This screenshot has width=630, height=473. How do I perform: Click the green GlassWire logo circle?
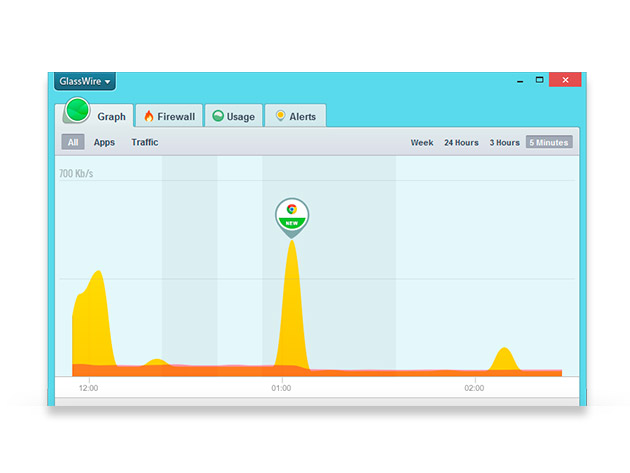point(77,110)
